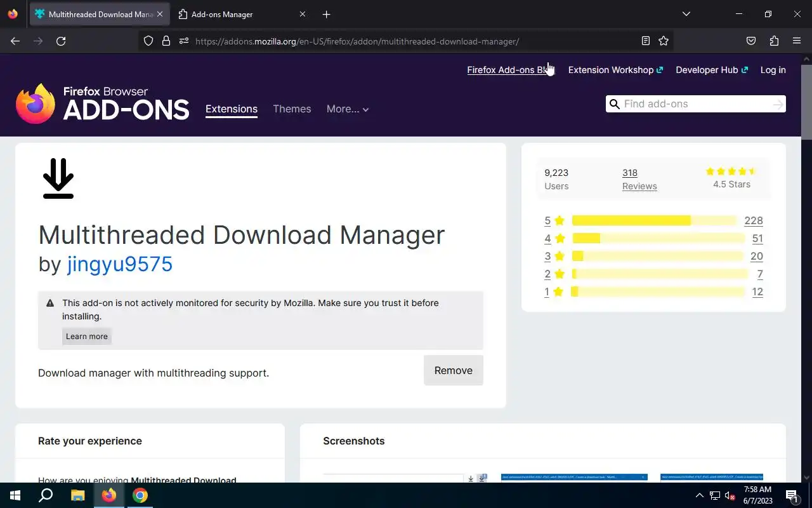Show hidden system tray icons

tap(700, 495)
